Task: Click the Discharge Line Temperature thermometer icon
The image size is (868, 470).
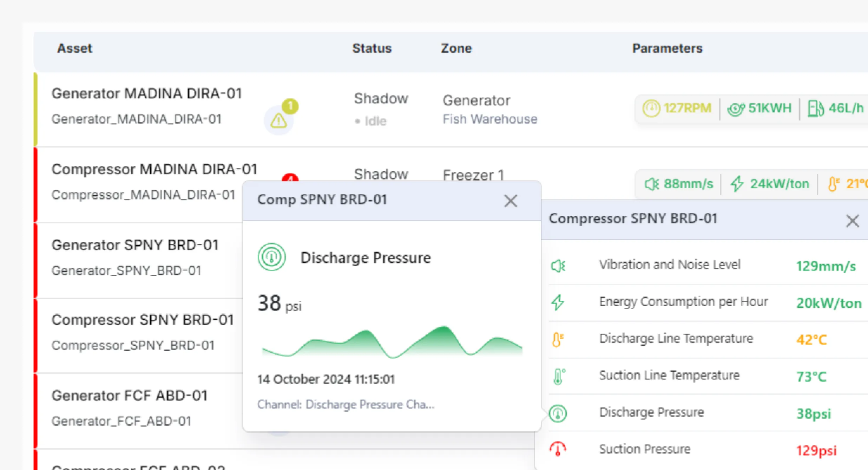Action: click(558, 339)
